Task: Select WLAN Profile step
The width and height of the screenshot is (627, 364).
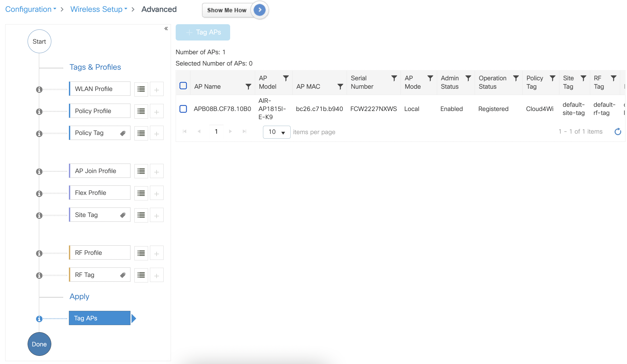Action: coord(100,89)
